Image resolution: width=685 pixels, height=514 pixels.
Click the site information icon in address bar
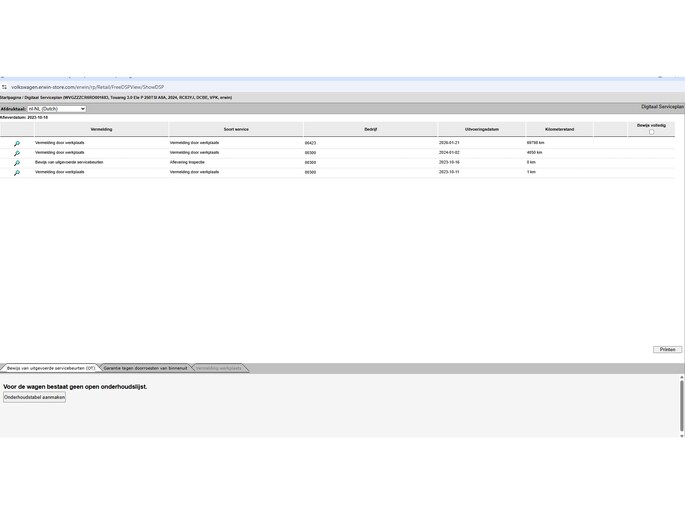coord(4,87)
